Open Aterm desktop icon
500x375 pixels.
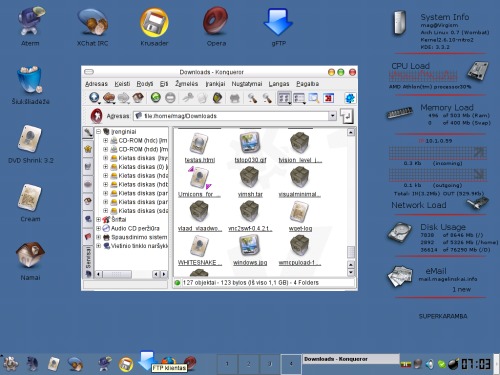pos(30,26)
